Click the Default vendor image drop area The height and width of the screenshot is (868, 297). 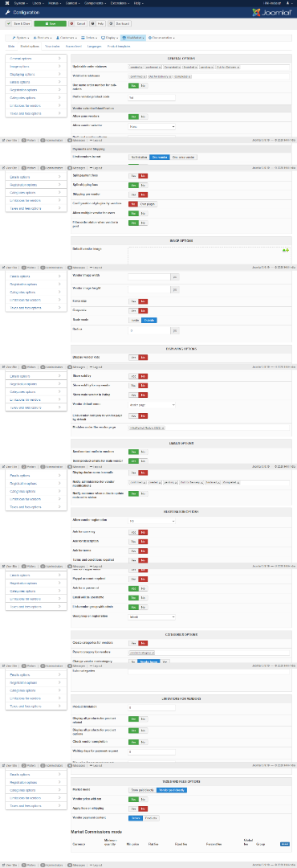coord(209,255)
